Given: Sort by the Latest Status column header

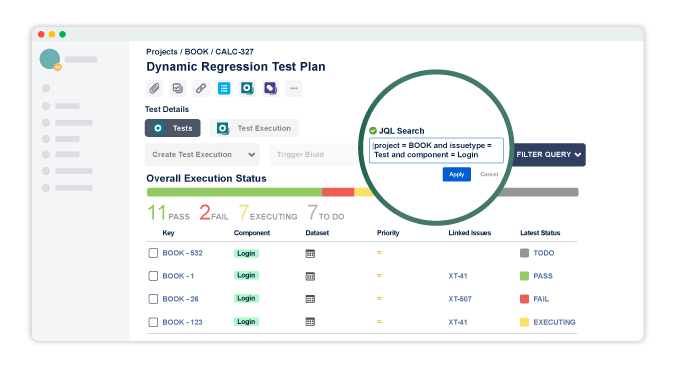Looking at the screenshot, I should click(540, 233).
